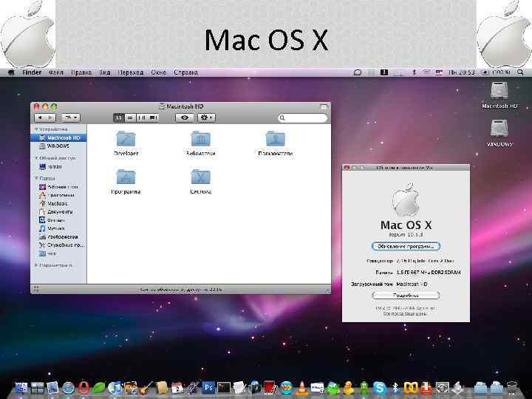Open Safari compass icon in Dock

68,388
